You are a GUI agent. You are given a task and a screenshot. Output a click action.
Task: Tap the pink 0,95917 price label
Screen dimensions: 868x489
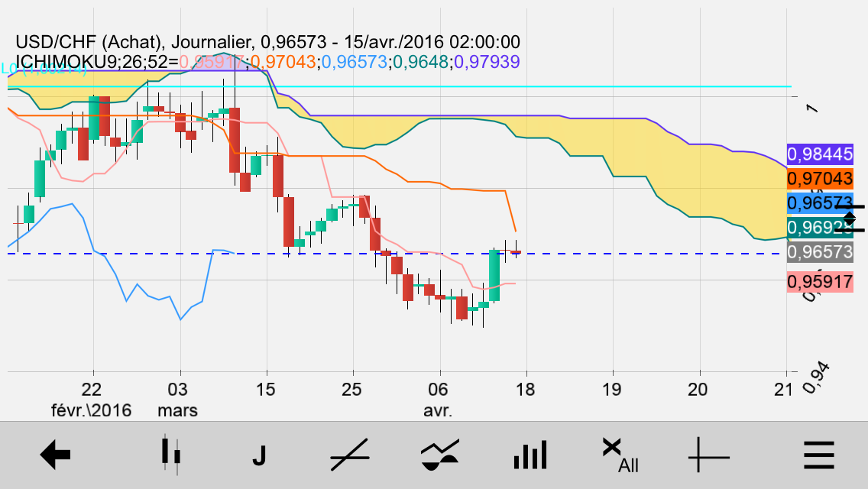pyautogui.click(x=820, y=282)
